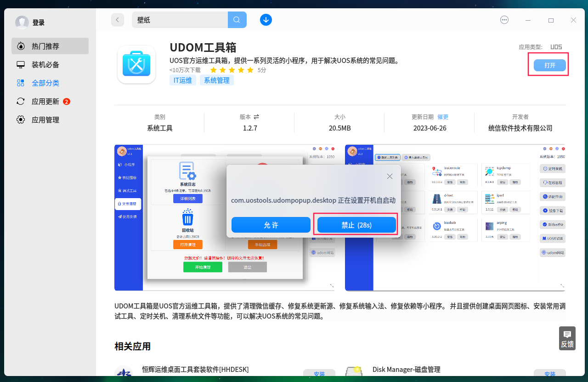
Task: Open the 反馈 feedback panel
Action: pos(567,338)
